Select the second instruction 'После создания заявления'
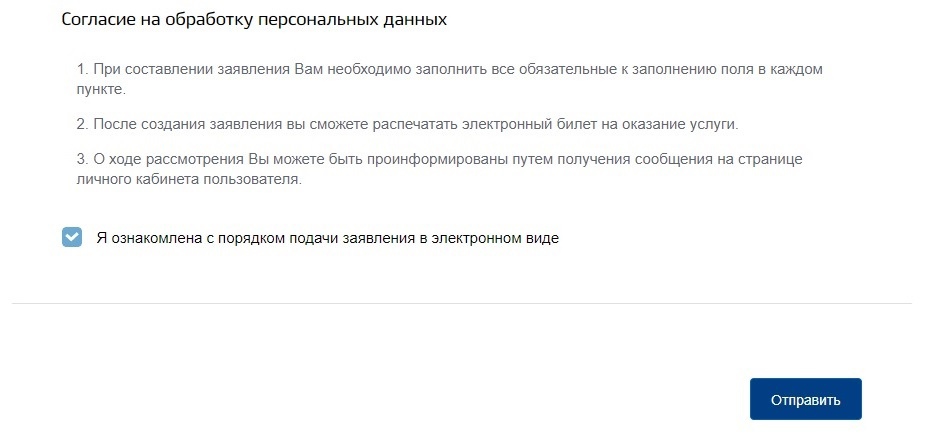Viewport: 932px width, 440px height. click(x=408, y=125)
